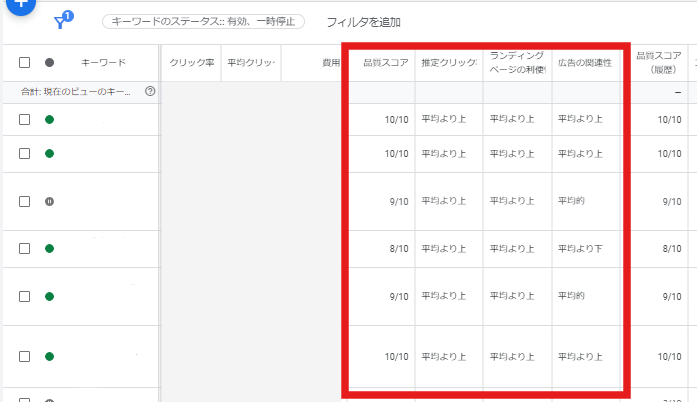Image resolution: width=697 pixels, height=402 pixels.
Task: Sort by the キーワード column header
Action: point(103,63)
